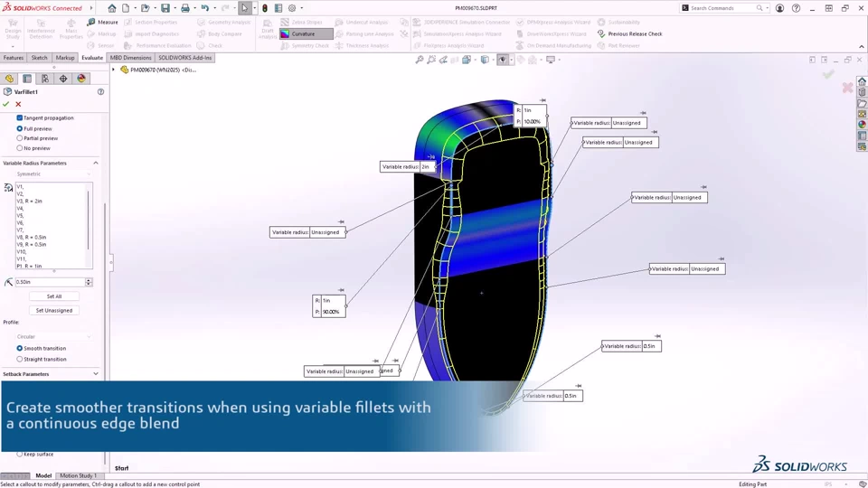This screenshot has height=488, width=868.
Task: Click the Save icon
Action: tap(165, 8)
